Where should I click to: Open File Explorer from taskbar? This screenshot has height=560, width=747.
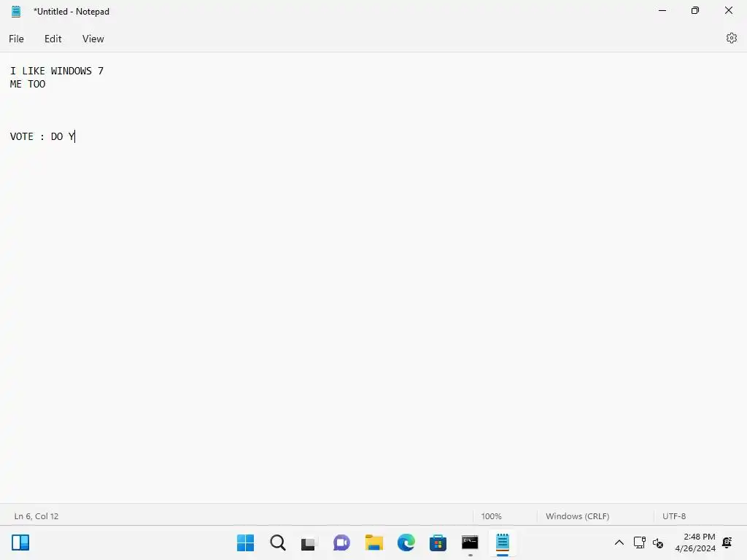[374, 542]
